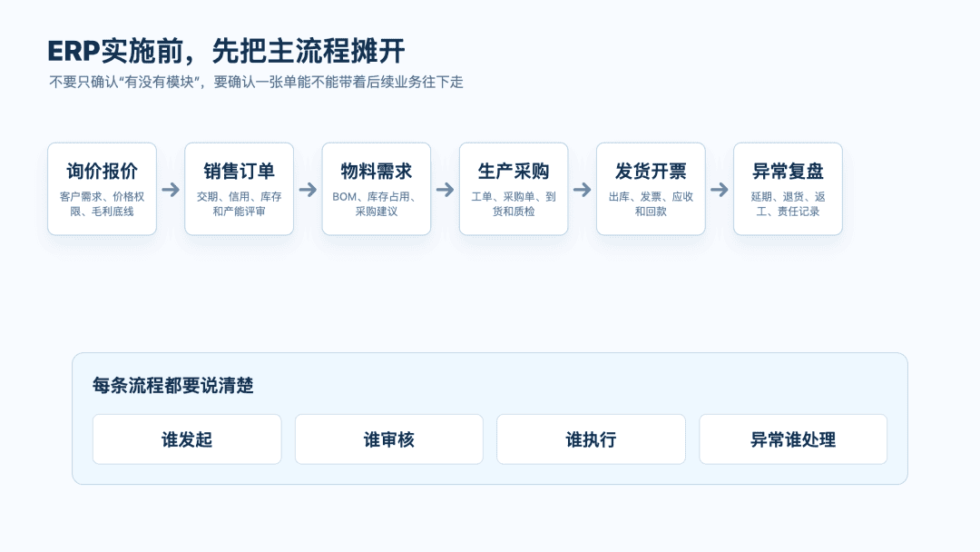Select the 销售订单 process card
The width and height of the screenshot is (980, 552).
[239, 189]
